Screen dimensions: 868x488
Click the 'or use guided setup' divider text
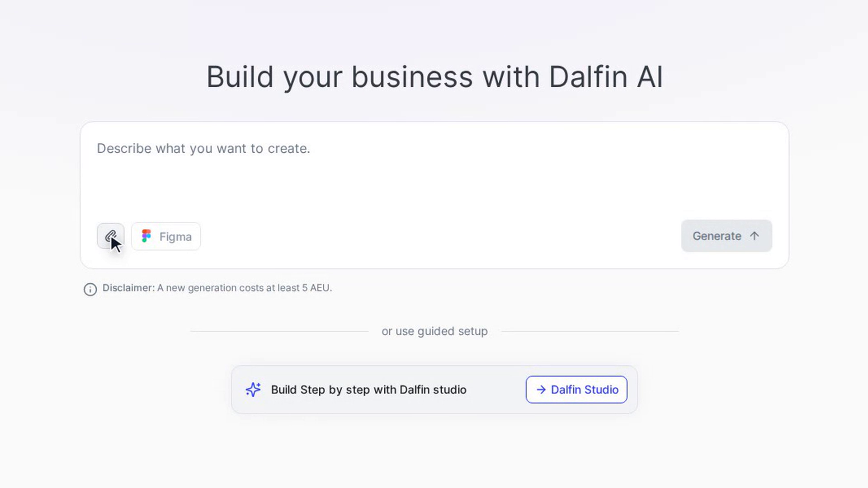(434, 331)
